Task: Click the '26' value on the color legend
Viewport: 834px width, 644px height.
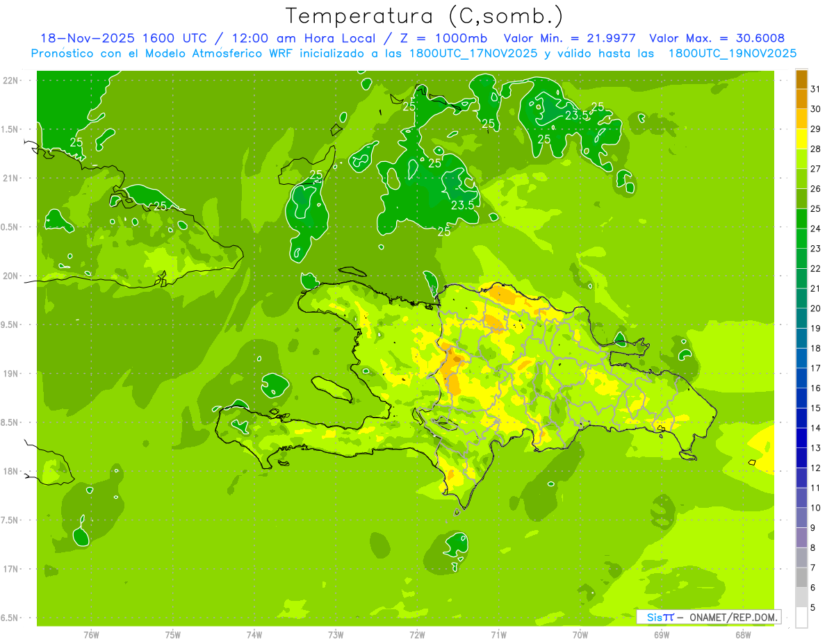Action: 816,188
